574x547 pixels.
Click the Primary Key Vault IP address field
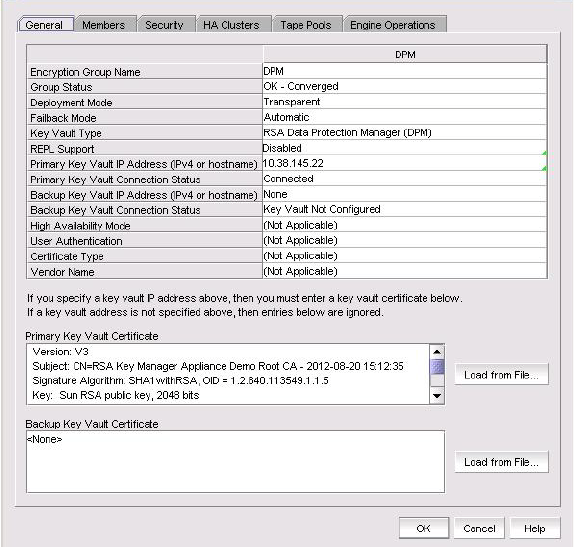pos(405,163)
